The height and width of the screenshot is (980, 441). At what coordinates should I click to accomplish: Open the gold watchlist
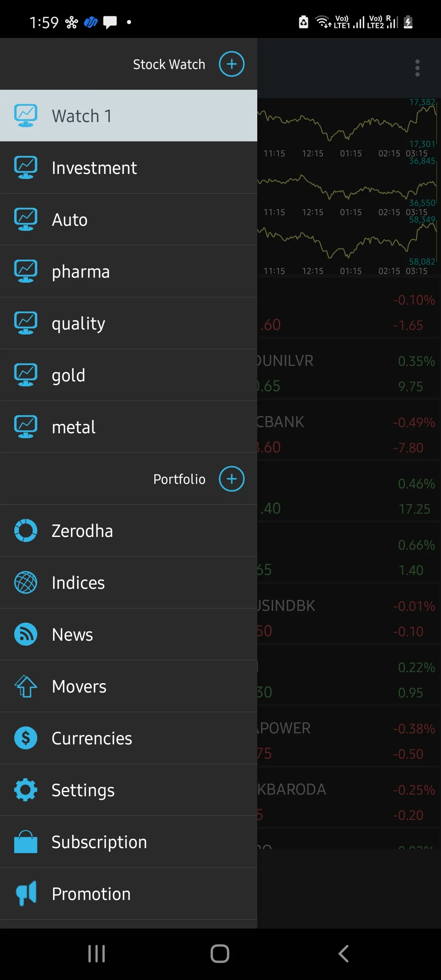[x=69, y=375]
